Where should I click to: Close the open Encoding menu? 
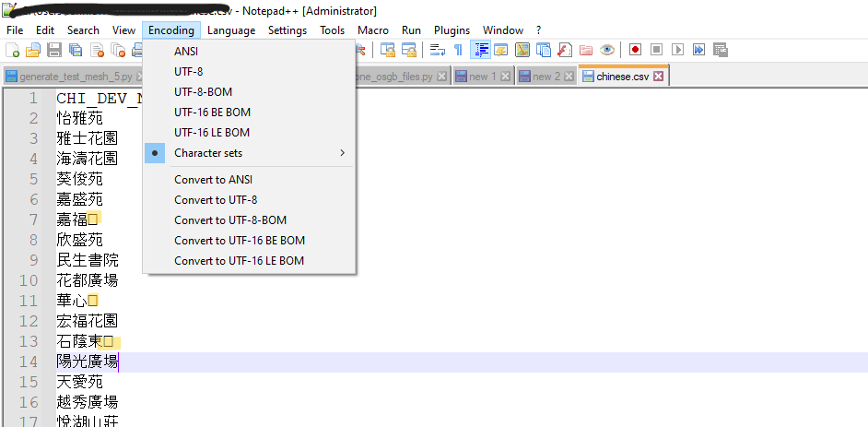point(171,30)
